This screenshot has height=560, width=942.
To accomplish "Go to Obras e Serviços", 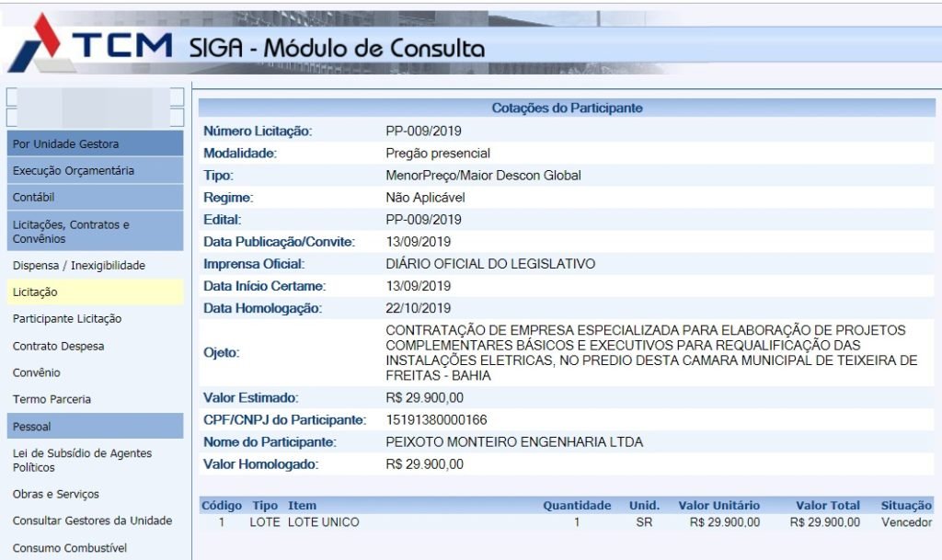I will point(55,494).
